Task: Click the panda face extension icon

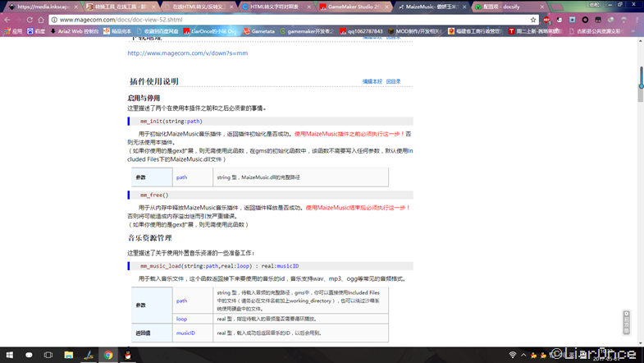Action: coord(560,20)
